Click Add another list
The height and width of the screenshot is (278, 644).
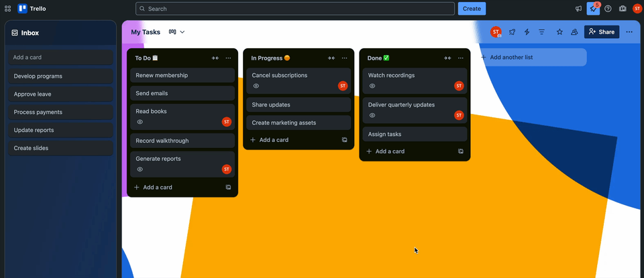point(533,58)
